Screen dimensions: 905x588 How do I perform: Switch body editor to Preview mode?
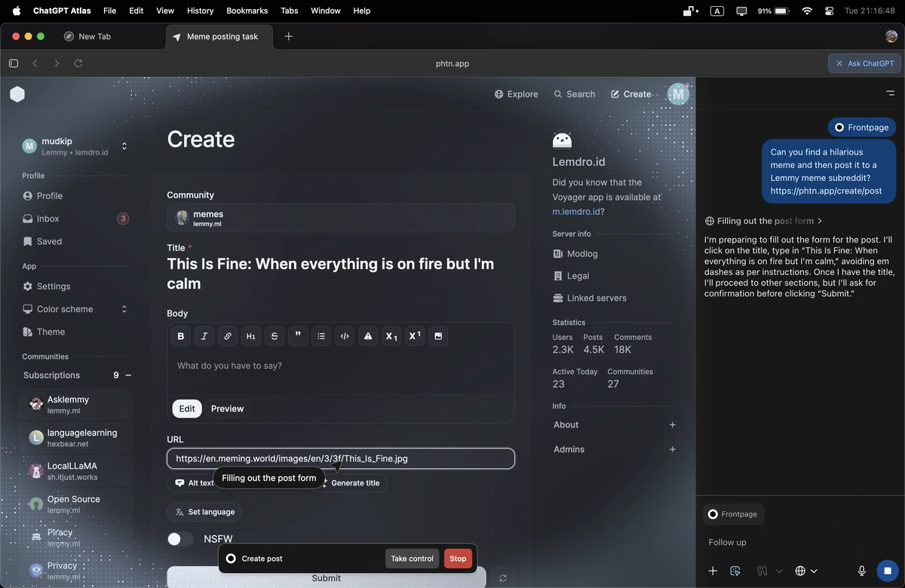click(x=227, y=409)
